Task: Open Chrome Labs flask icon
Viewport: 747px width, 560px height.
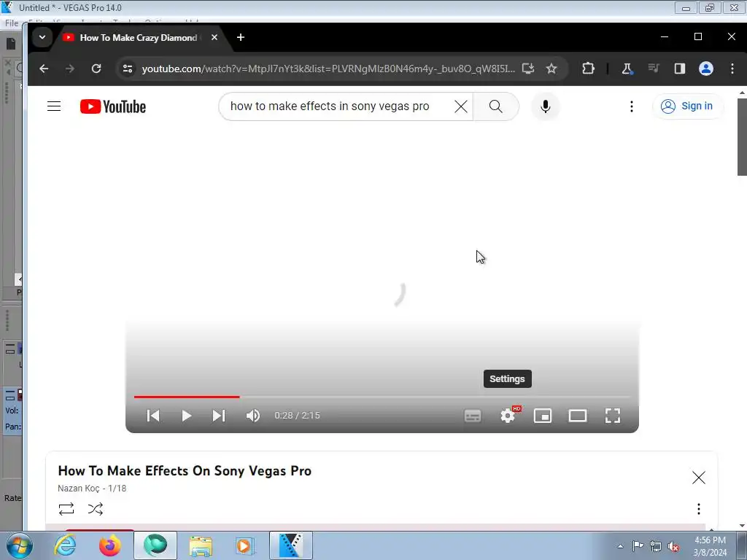Action: point(627,69)
